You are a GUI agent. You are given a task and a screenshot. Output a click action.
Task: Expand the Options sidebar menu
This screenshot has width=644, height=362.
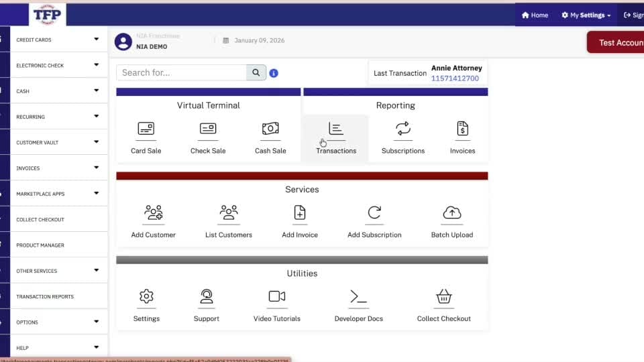[x=59, y=322]
